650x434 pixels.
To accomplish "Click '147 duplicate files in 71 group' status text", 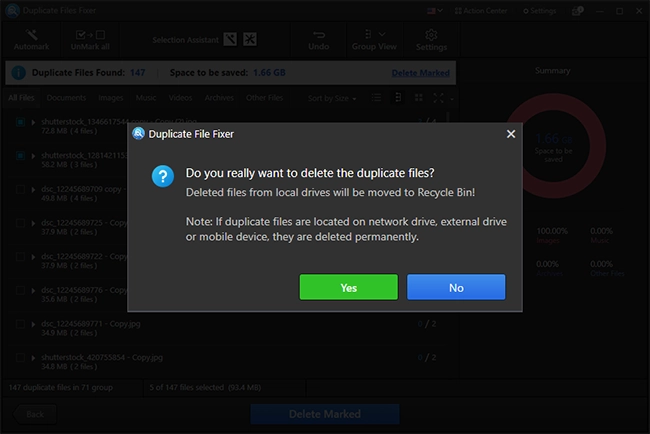I will click(61, 388).
